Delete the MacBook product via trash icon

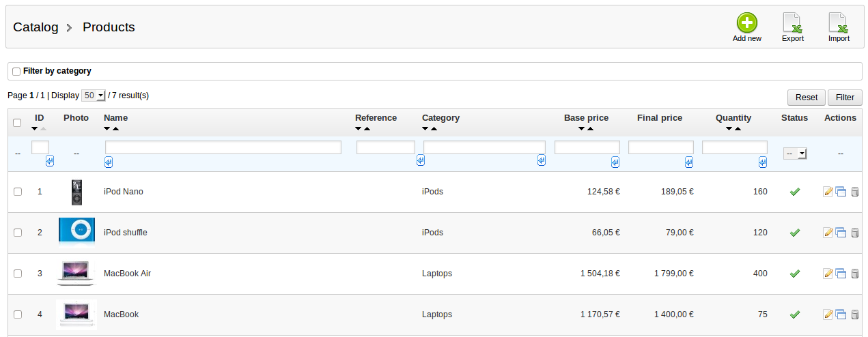pyautogui.click(x=854, y=314)
